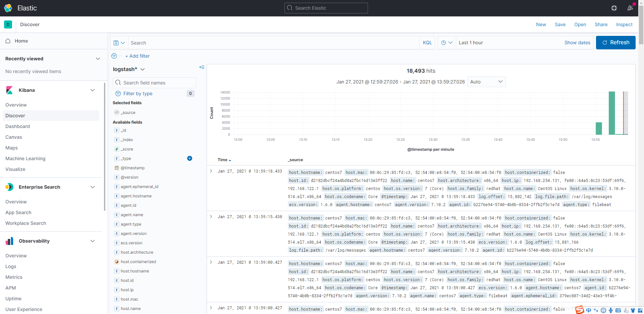Select Last 1 hour time range
644x314 pixels.
(471, 43)
